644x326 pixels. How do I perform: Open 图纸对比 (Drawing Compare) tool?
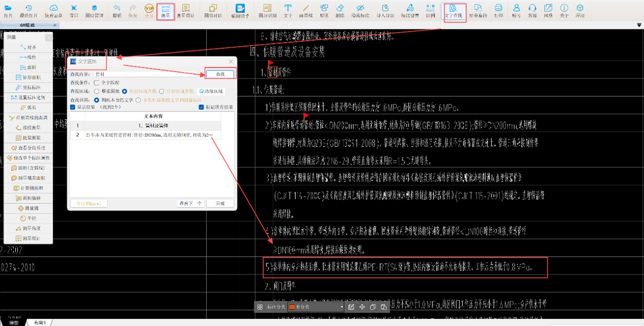[x=213, y=11]
